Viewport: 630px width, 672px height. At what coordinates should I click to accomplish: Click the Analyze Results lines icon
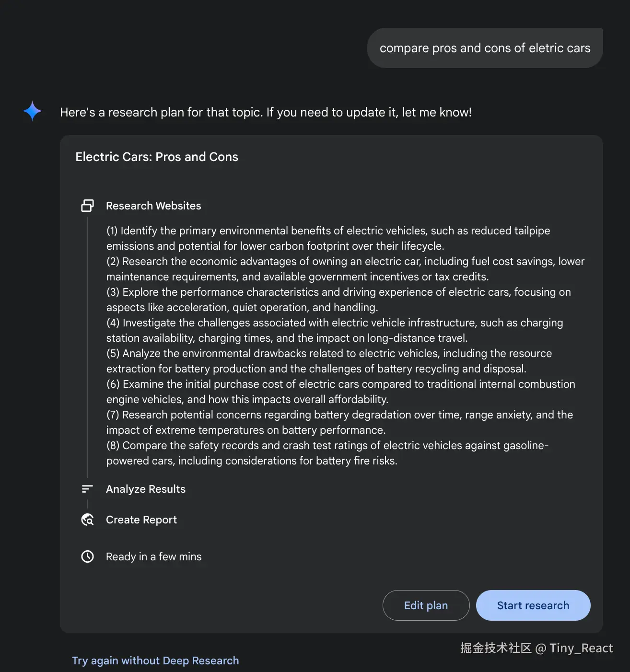coord(87,489)
